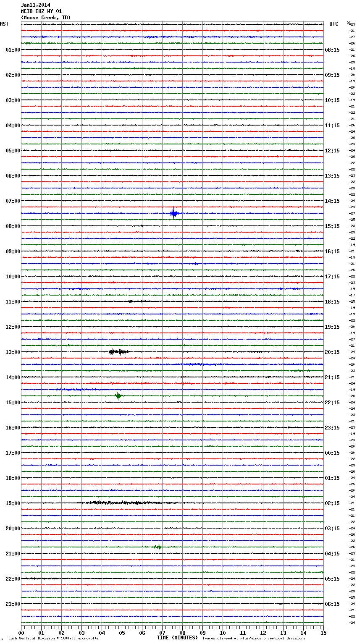Viewport: 357px width, 644px height.
Task: Select the 02:00 MST hour label
Action: [x=13, y=75]
